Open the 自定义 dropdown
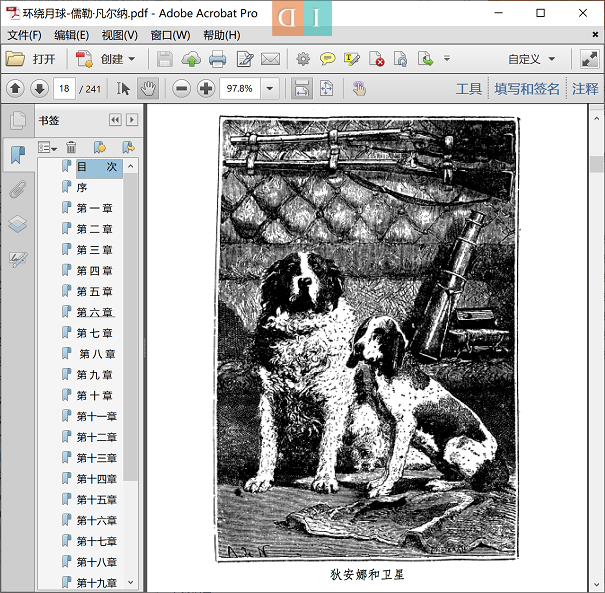 point(532,59)
